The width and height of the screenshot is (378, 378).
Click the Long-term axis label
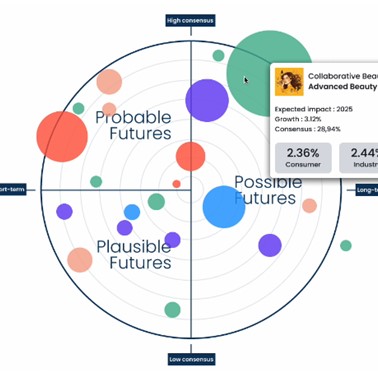click(367, 190)
